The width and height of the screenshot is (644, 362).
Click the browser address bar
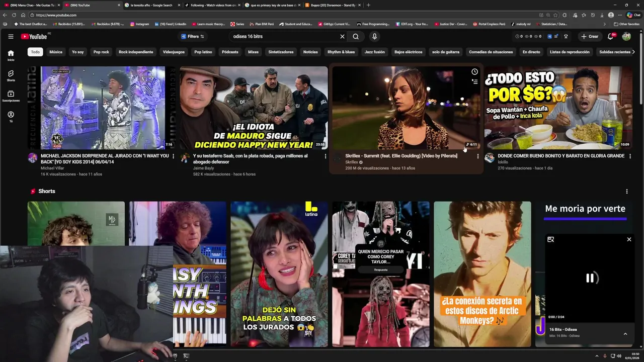pos(282,15)
